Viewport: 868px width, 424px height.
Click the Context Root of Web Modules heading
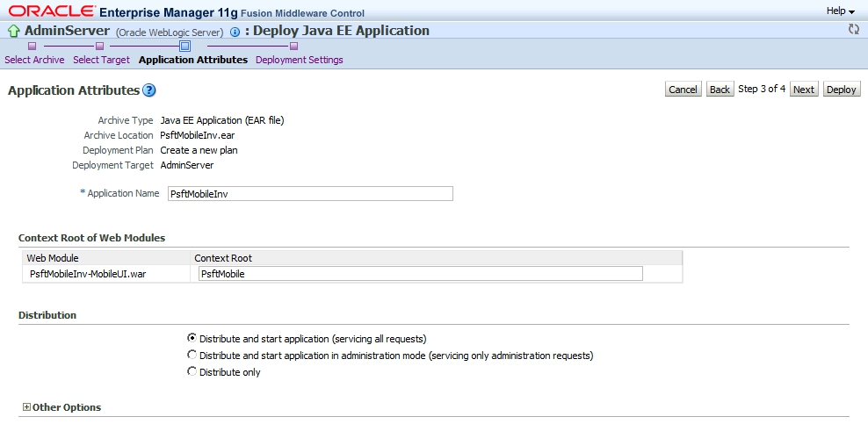(92, 238)
